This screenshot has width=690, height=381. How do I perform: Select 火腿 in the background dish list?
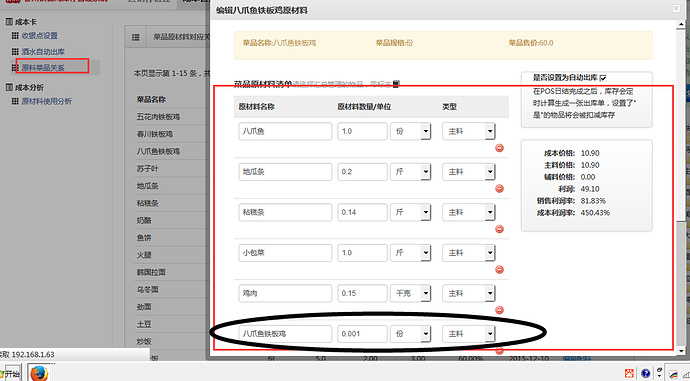click(x=144, y=255)
